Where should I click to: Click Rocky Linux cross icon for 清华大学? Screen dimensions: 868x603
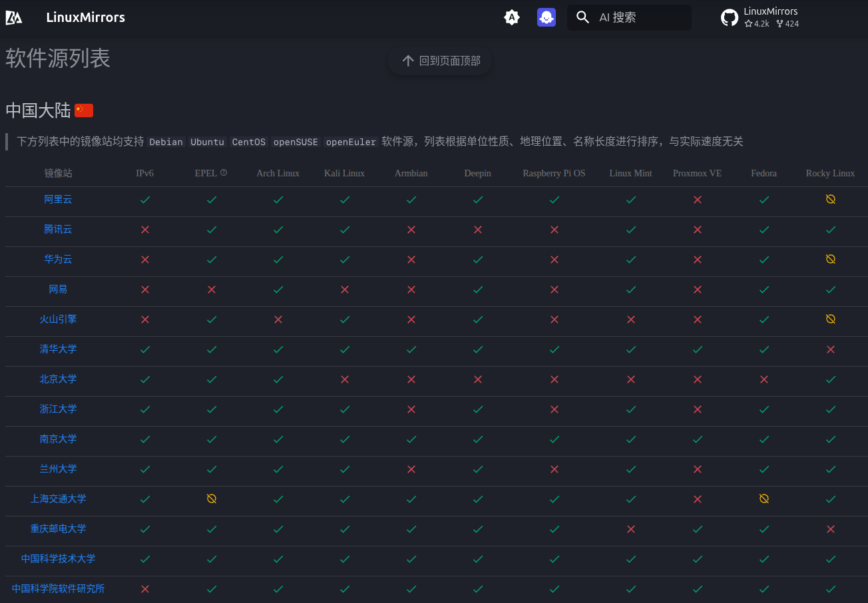point(831,349)
